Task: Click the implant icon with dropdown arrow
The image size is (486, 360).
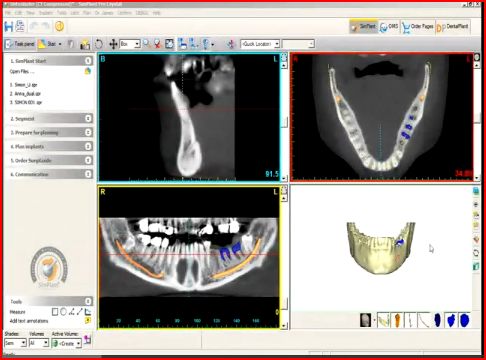Action: click(x=208, y=44)
